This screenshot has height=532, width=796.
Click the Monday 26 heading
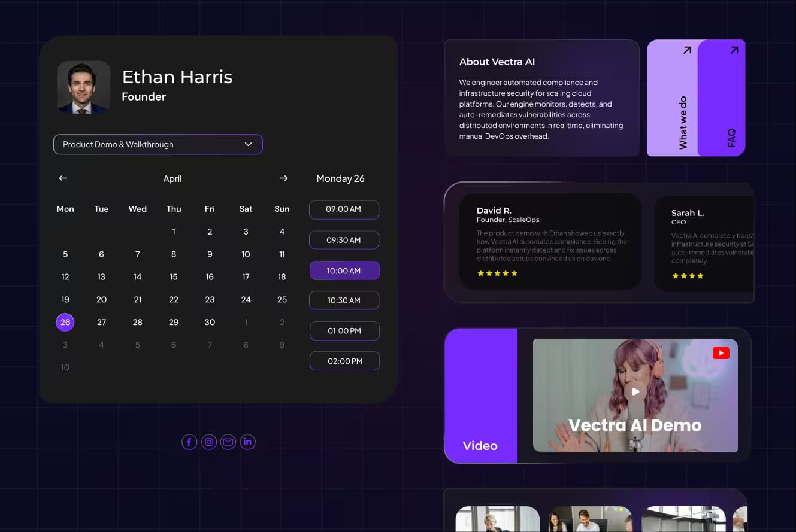(340, 178)
